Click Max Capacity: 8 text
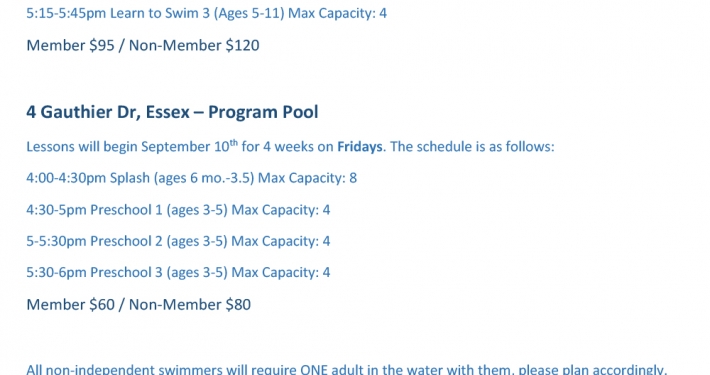This screenshot has width=710, height=375. pyautogui.click(x=307, y=178)
